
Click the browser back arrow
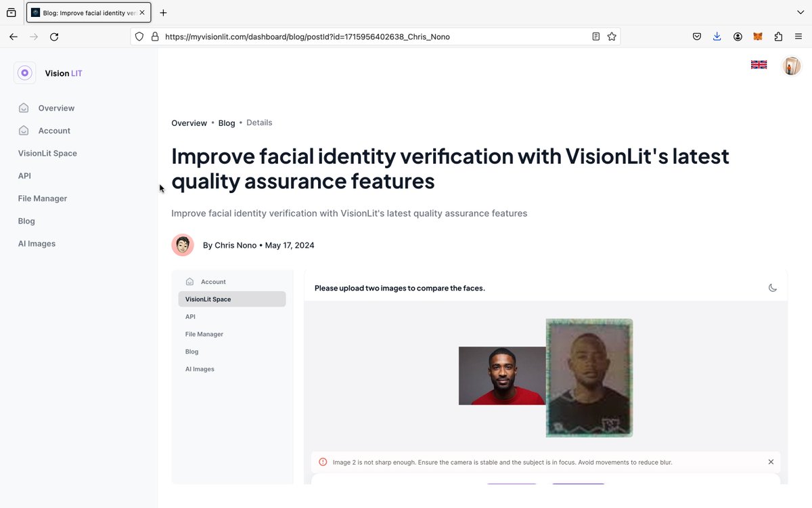click(x=14, y=37)
